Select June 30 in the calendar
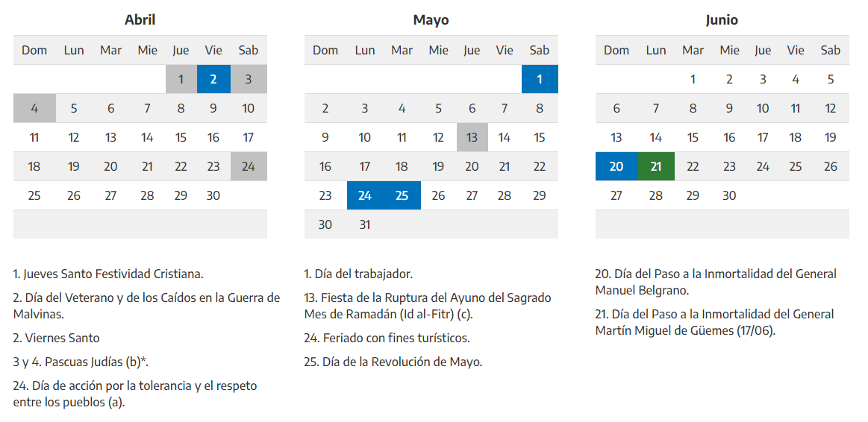This screenshot has height=422, width=868. click(x=729, y=195)
